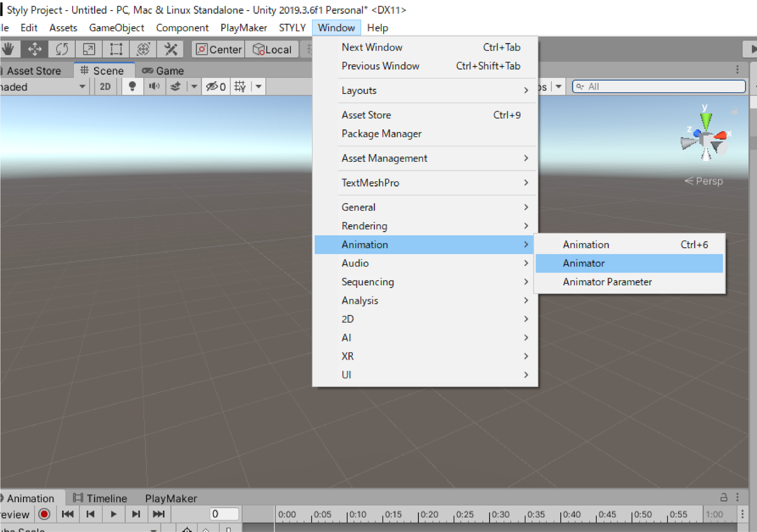Viewport: 757px width, 532px height.
Task: Select the Rotate tool
Action: (62, 49)
